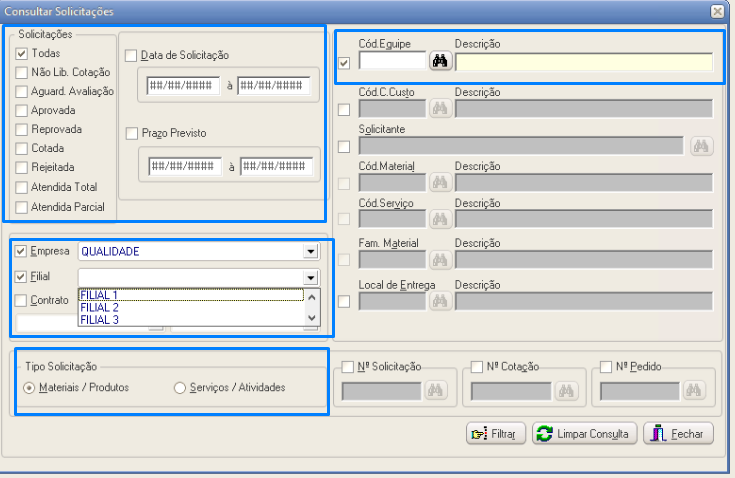Click binoculars icon next to Solicitante field
The width and height of the screenshot is (735, 478).
[x=701, y=146]
